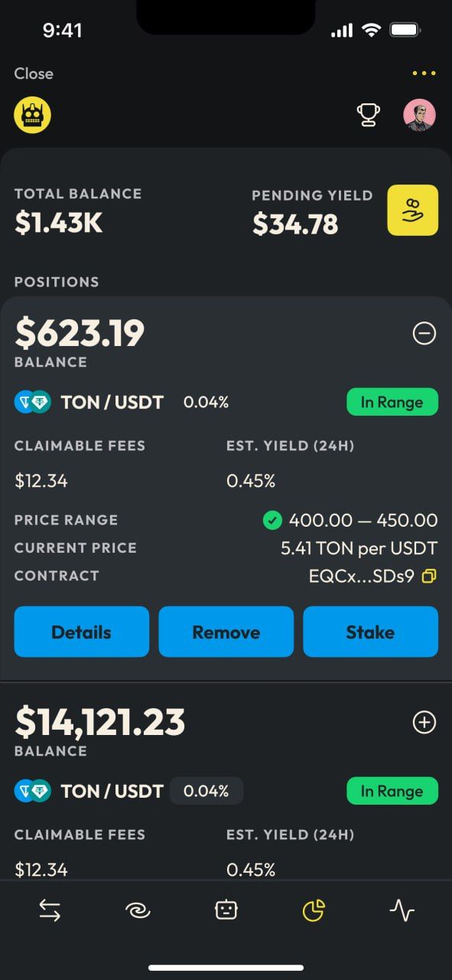The height and width of the screenshot is (980, 452).
Task: Open the activity pulse tab
Action: click(402, 910)
